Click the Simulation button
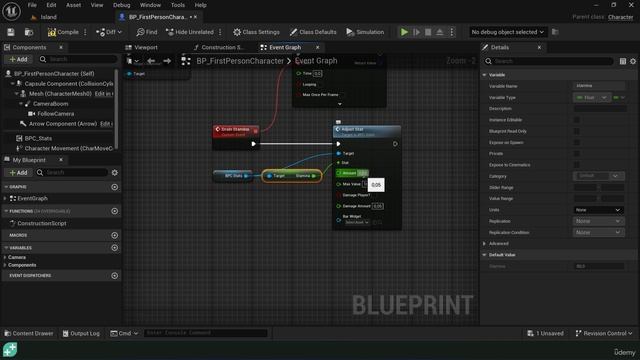 tap(365, 32)
